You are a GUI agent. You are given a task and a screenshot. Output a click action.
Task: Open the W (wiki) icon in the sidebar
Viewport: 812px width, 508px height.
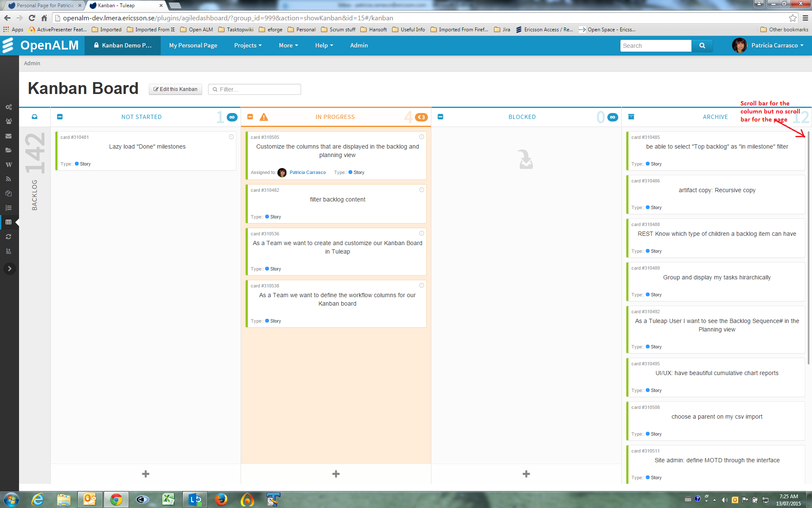click(8, 165)
